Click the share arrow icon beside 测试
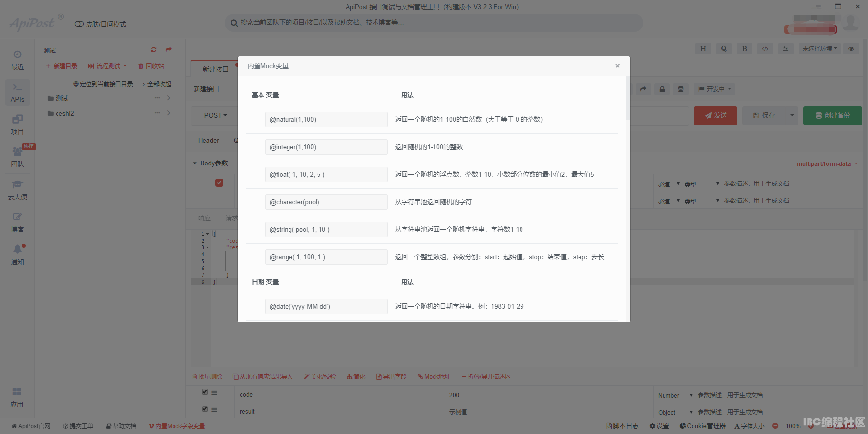Viewport: 868px width, 434px height. [x=169, y=50]
